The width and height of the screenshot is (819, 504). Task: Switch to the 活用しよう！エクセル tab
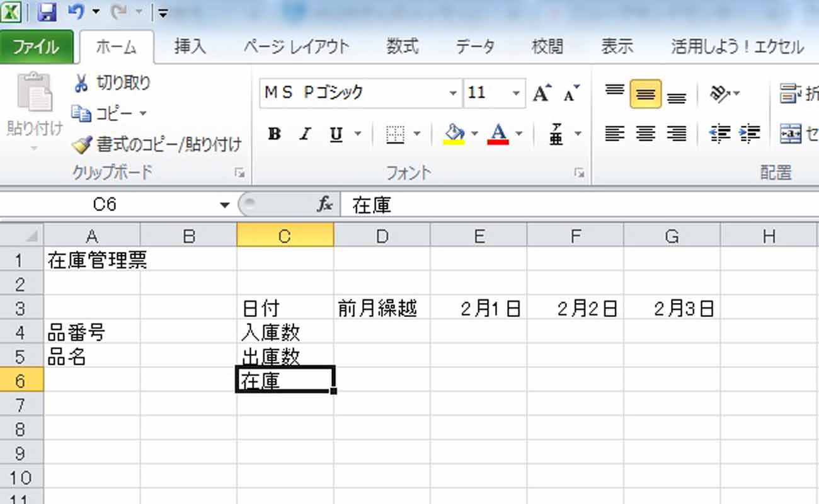737,47
